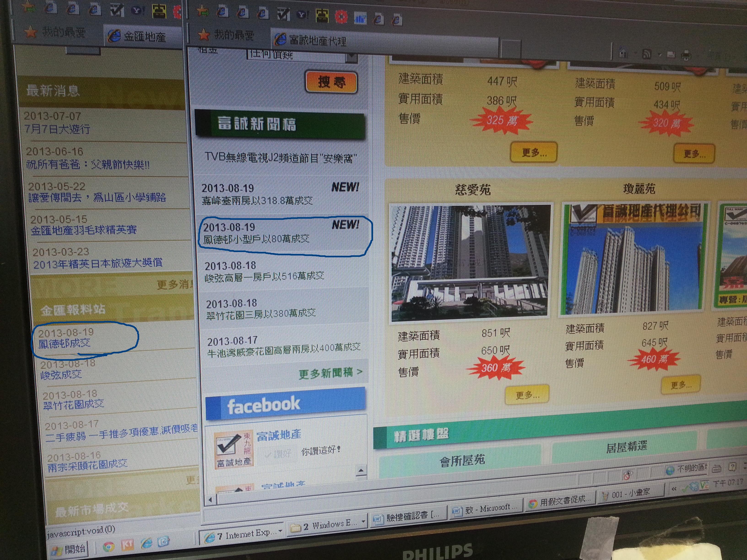747x560 pixels.
Task: Click 更多 under the 320萬 listing
Action: pyautogui.click(x=694, y=154)
